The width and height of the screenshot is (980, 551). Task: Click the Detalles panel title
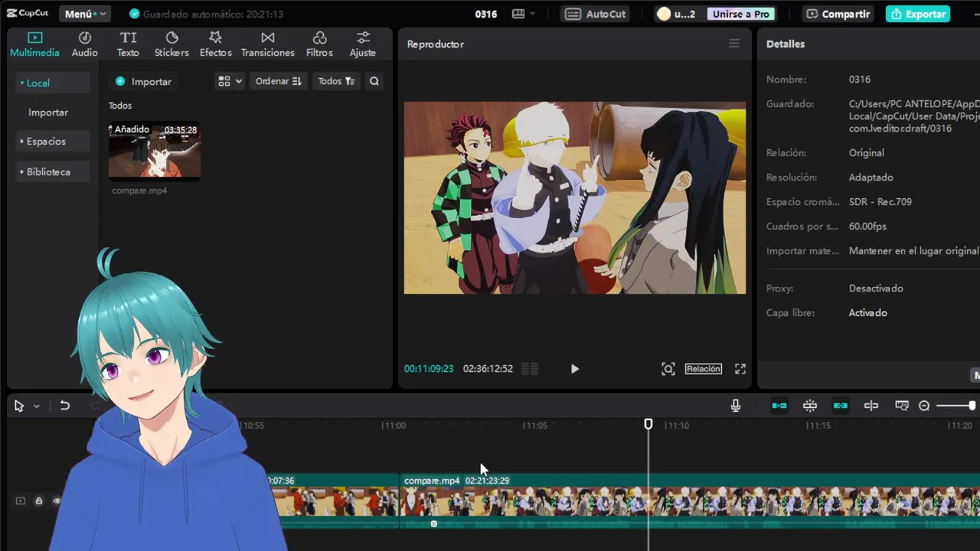[x=786, y=44]
